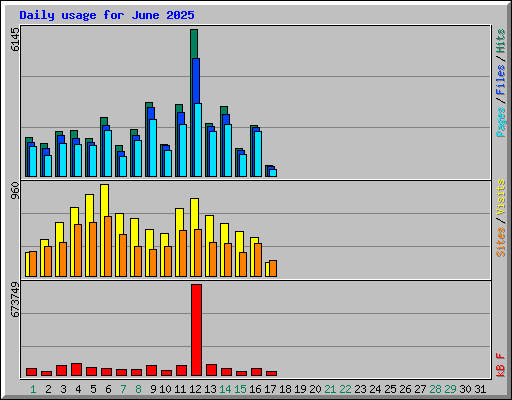
Task: Click the day 21 axis label
Action: point(330,389)
